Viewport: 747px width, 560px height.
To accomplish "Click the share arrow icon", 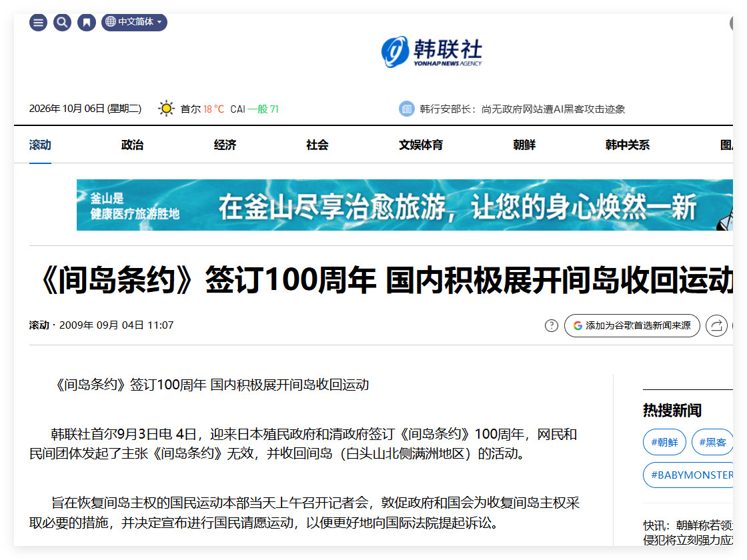I will click(x=716, y=326).
